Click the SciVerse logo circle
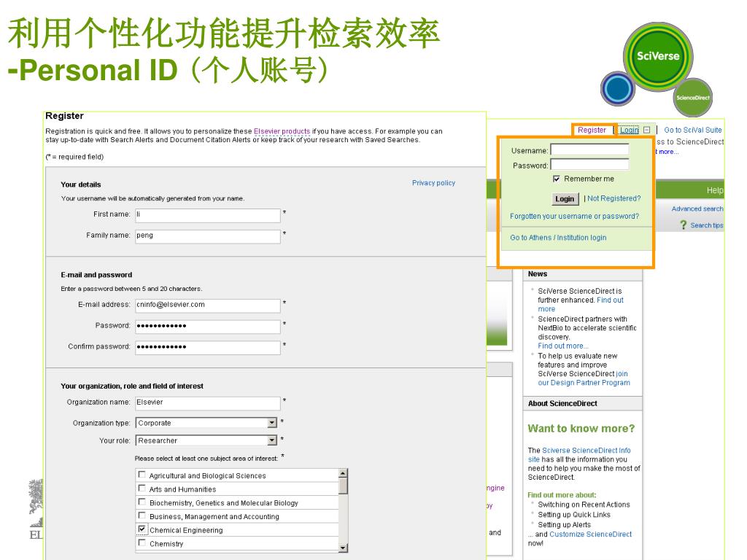747x560 pixels. (x=658, y=57)
